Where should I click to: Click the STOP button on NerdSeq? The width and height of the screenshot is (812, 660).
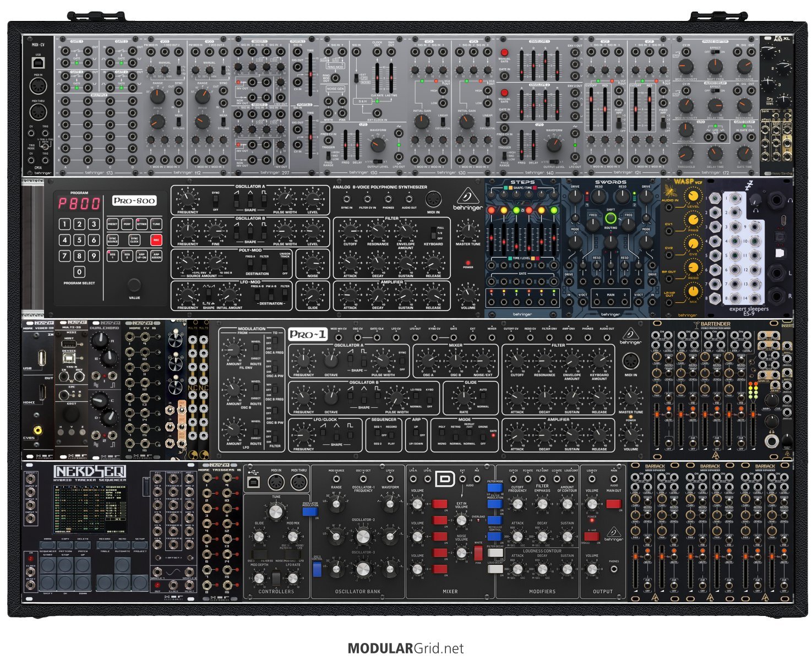click(x=65, y=565)
